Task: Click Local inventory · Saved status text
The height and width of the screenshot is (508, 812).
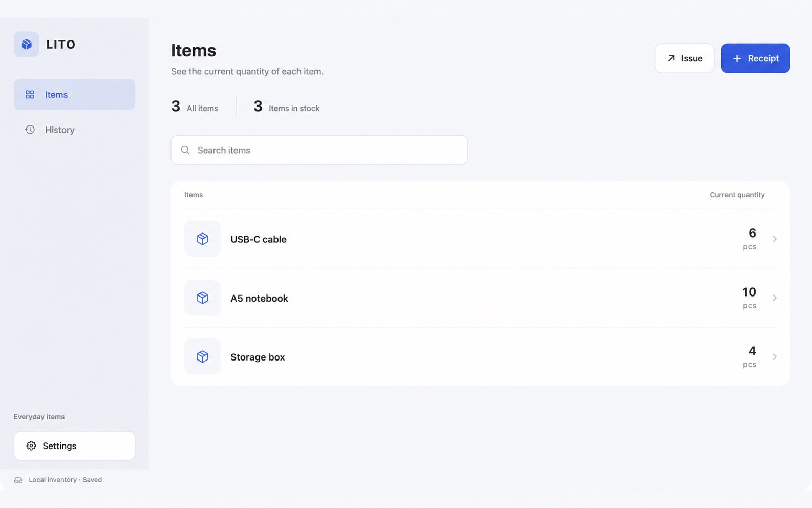Action: pos(66,480)
